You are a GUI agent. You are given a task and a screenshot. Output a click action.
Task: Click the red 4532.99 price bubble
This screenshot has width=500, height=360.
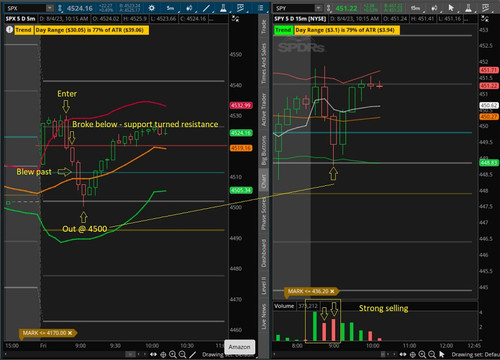[241, 105]
